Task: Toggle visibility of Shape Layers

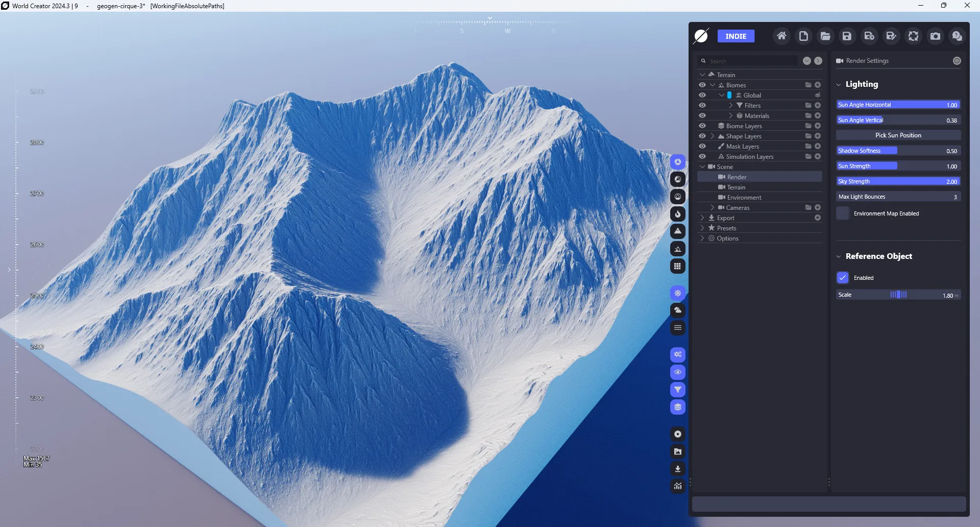Action: 702,136
